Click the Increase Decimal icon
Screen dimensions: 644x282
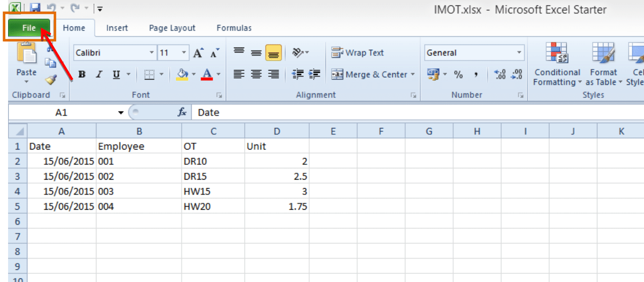[x=499, y=75]
